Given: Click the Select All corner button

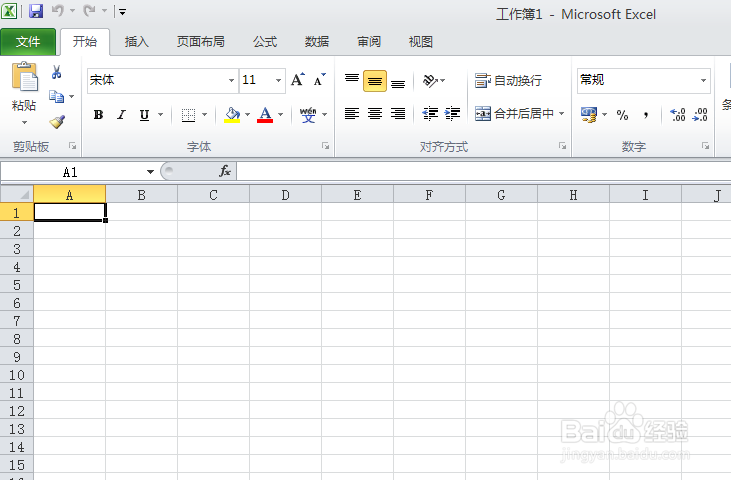Looking at the screenshot, I should tap(17, 194).
